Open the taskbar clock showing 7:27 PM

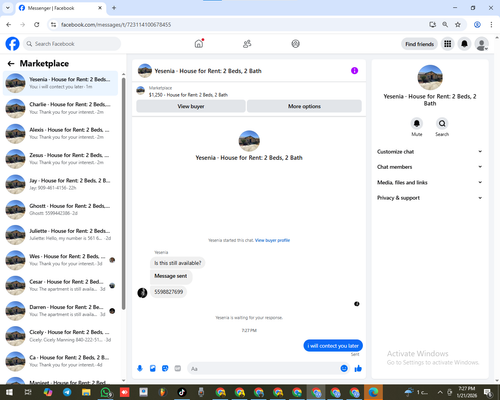point(467,392)
